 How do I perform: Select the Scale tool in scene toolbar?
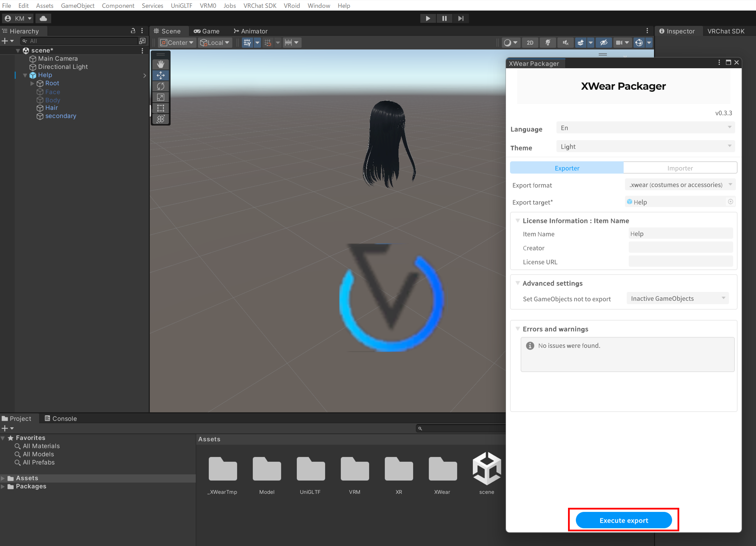(161, 97)
